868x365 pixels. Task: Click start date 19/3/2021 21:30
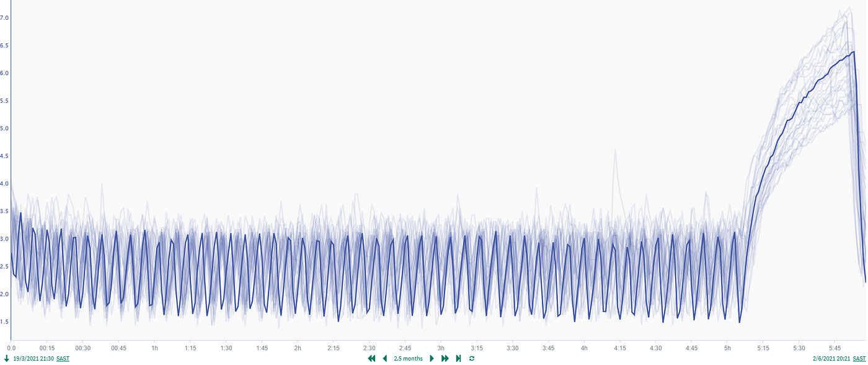point(33,359)
